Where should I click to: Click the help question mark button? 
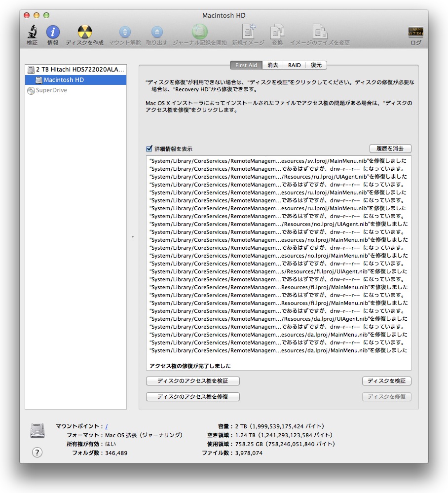37,452
